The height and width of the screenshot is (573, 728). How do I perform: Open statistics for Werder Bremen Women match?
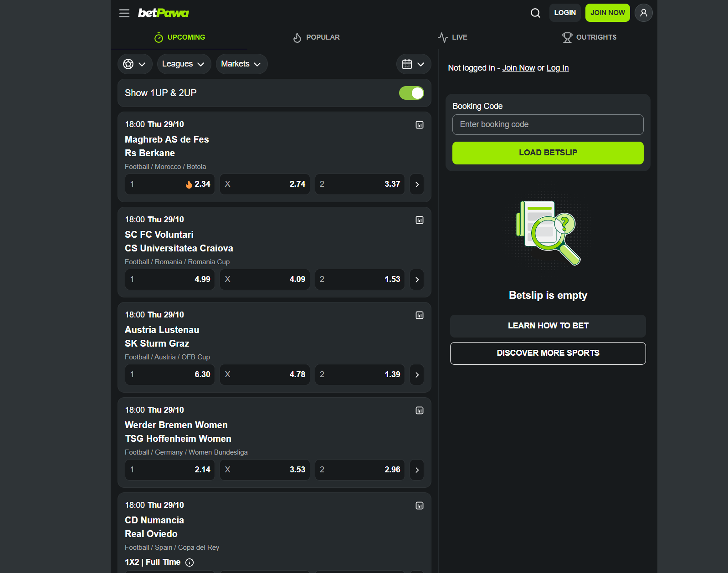[420, 410]
